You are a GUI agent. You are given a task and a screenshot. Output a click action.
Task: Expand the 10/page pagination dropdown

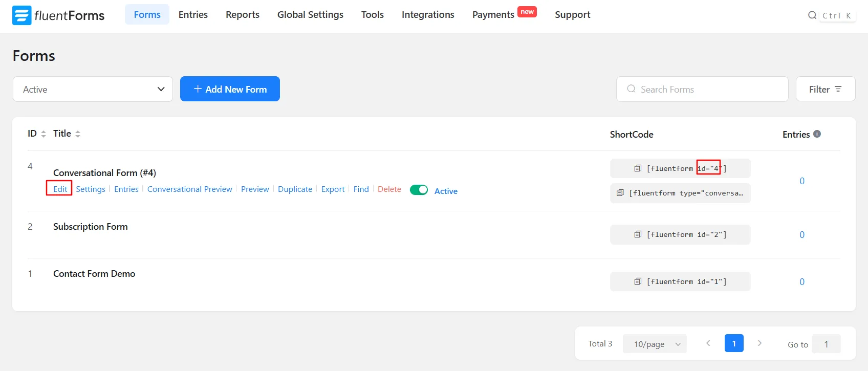[x=655, y=344]
